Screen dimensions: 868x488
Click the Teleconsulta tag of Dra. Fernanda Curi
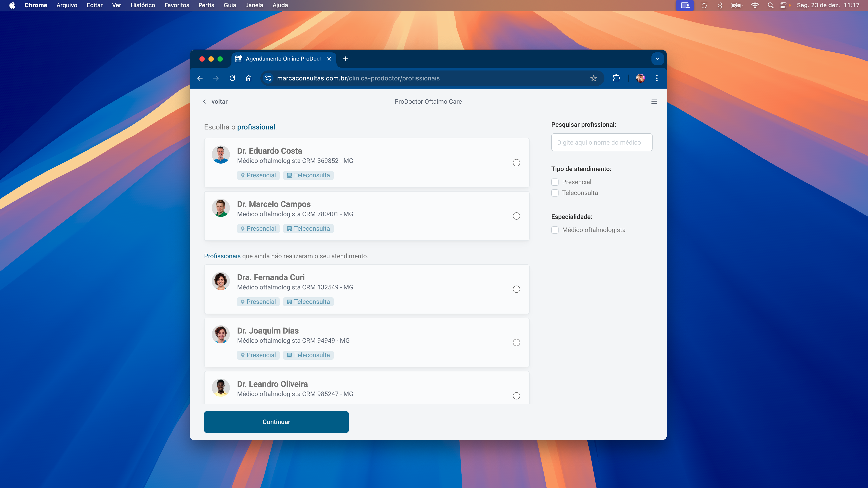(308, 302)
